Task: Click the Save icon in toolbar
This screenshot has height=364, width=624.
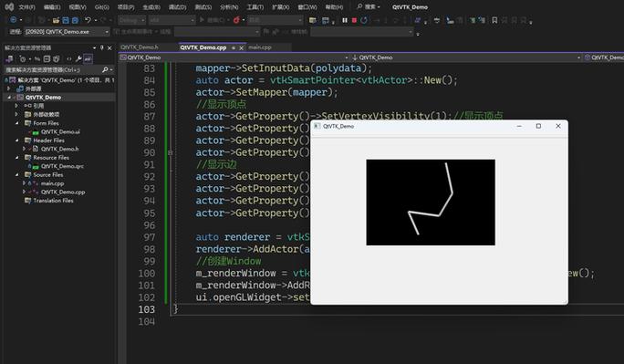Action: (66, 20)
